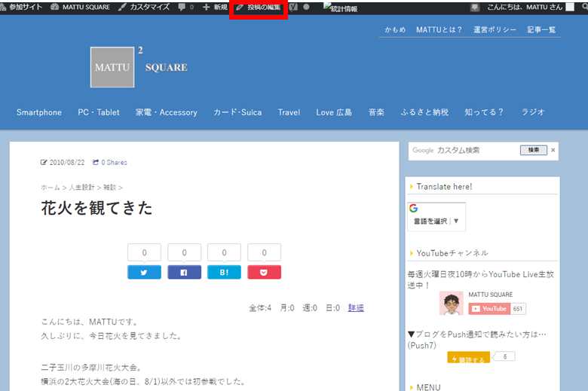Click the MATTU SQUARE site logo
This screenshot has width=588, height=391.
(x=139, y=67)
